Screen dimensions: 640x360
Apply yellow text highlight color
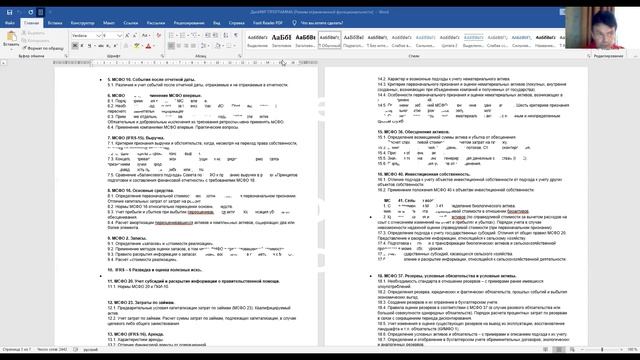click(137, 46)
